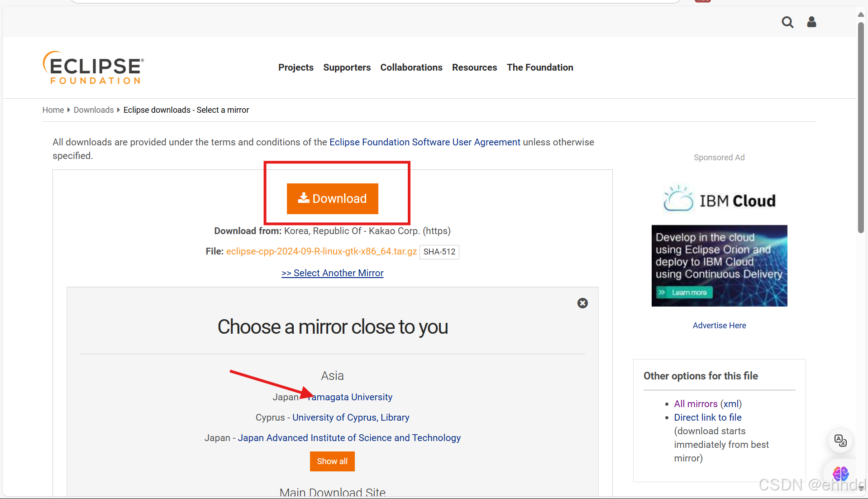Viewport: 868px width, 499px height.
Task: Choose University of Cyprus, Library mirror
Action: click(x=351, y=417)
